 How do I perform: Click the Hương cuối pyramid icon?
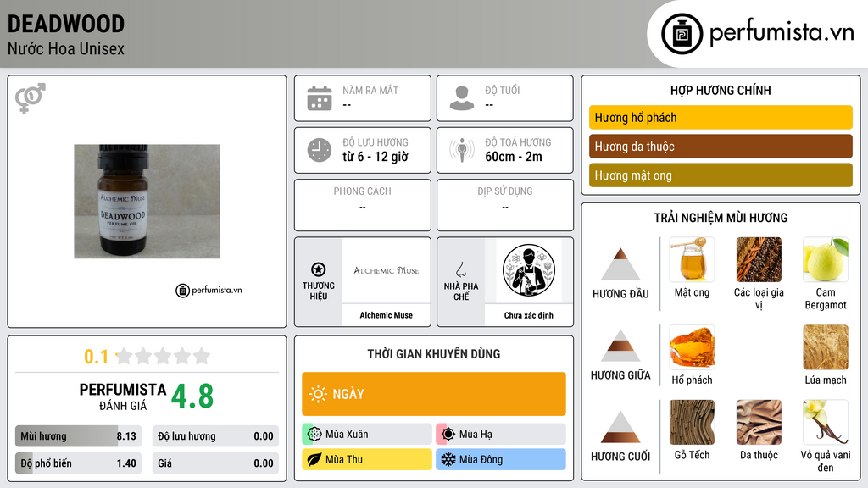coord(620,427)
